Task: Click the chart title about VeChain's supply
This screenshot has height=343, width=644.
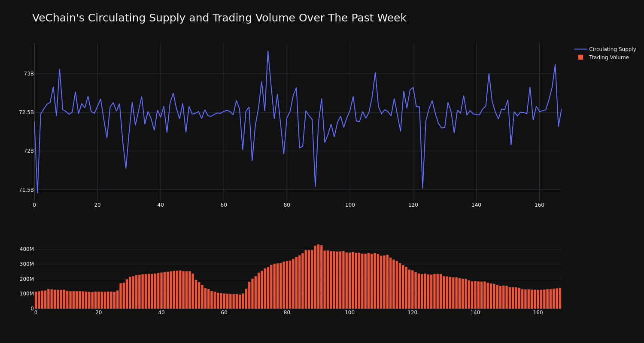Action: [219, 18]
